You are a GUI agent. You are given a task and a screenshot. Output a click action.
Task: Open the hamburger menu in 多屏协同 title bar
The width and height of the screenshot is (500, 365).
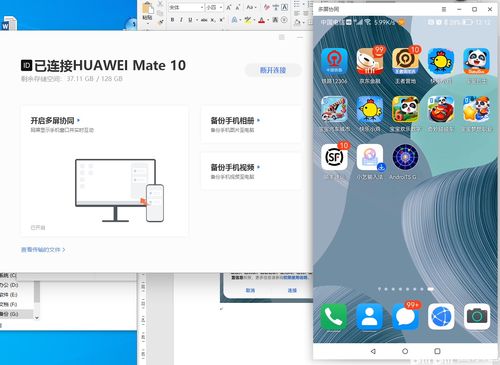[444, 9]
